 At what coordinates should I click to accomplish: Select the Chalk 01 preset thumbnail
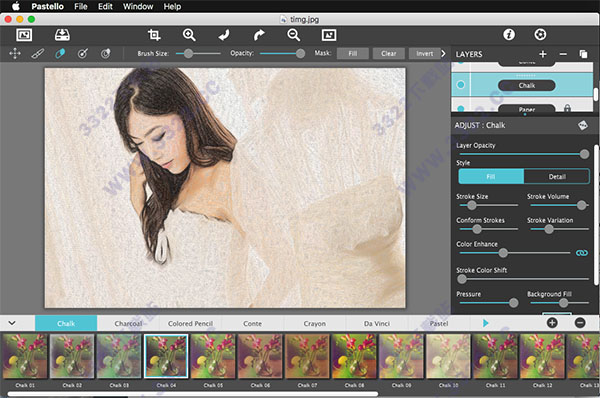click(25, 356)
